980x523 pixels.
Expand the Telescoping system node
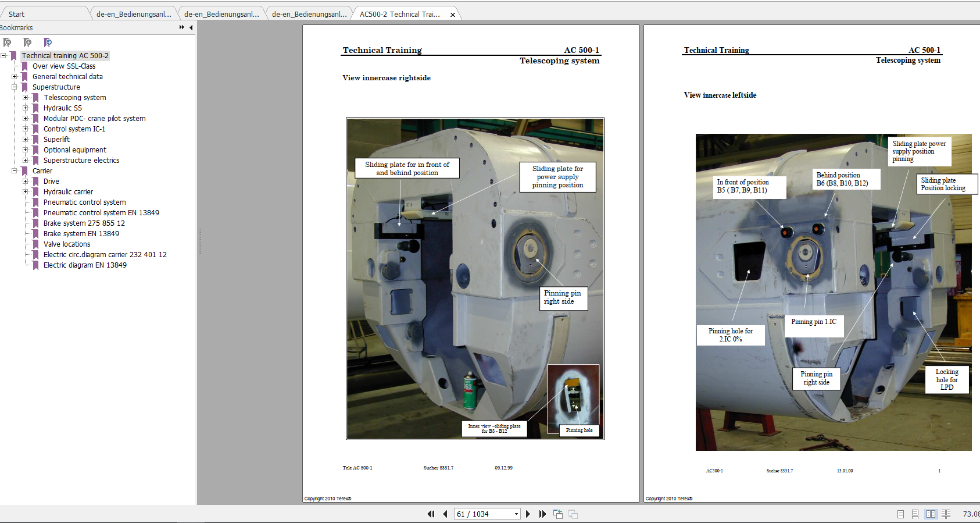[x=26, y=98]
